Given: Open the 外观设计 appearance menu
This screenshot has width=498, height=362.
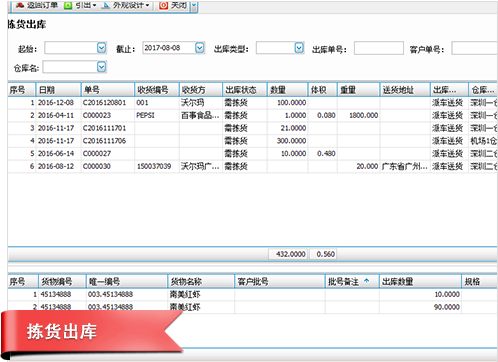Looking at the screenshot, I should (x=125, y=5).
